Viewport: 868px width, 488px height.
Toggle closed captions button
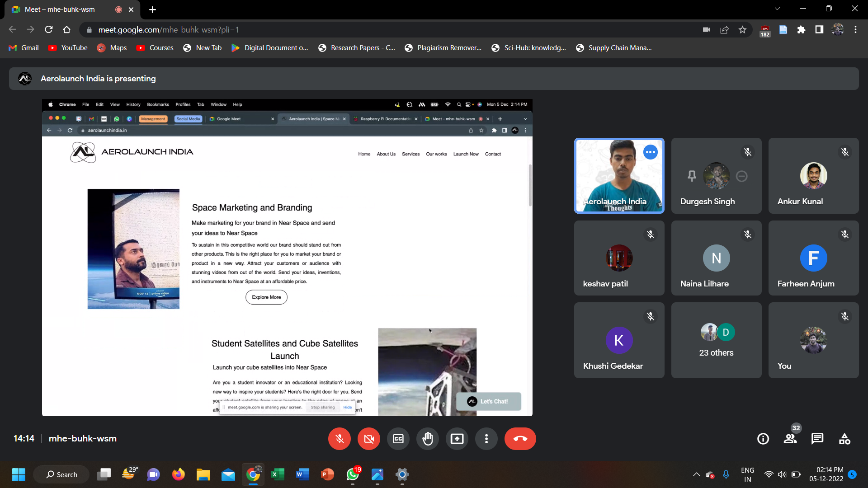[398, 439]
